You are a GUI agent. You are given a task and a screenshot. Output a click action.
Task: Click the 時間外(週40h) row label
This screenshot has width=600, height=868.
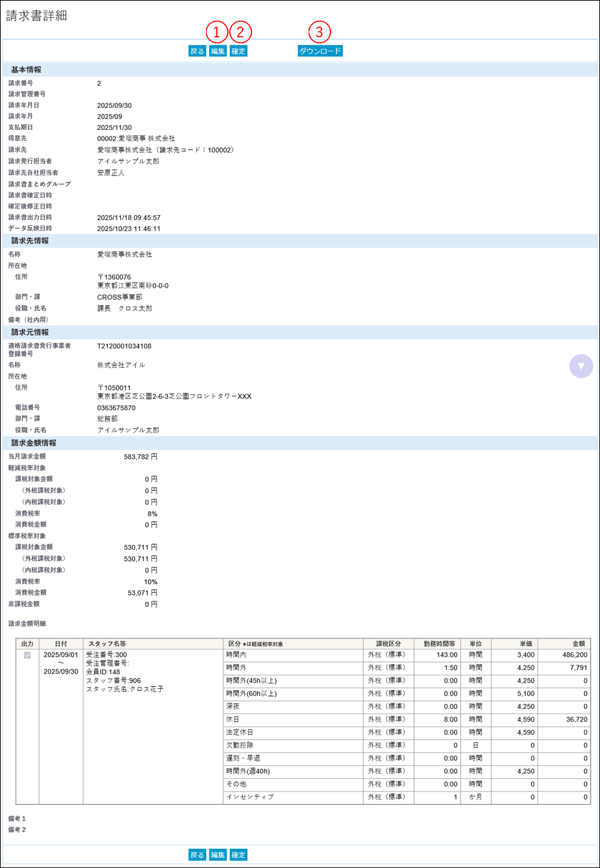coord(249,771)
